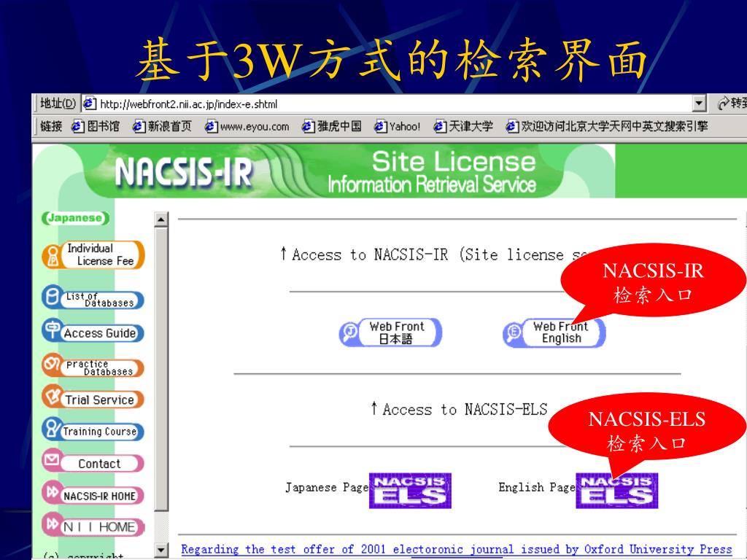Open Individual License Fee page
This screenshot has width=747, height=560.
pyautogui.click(x=93, y=254)
